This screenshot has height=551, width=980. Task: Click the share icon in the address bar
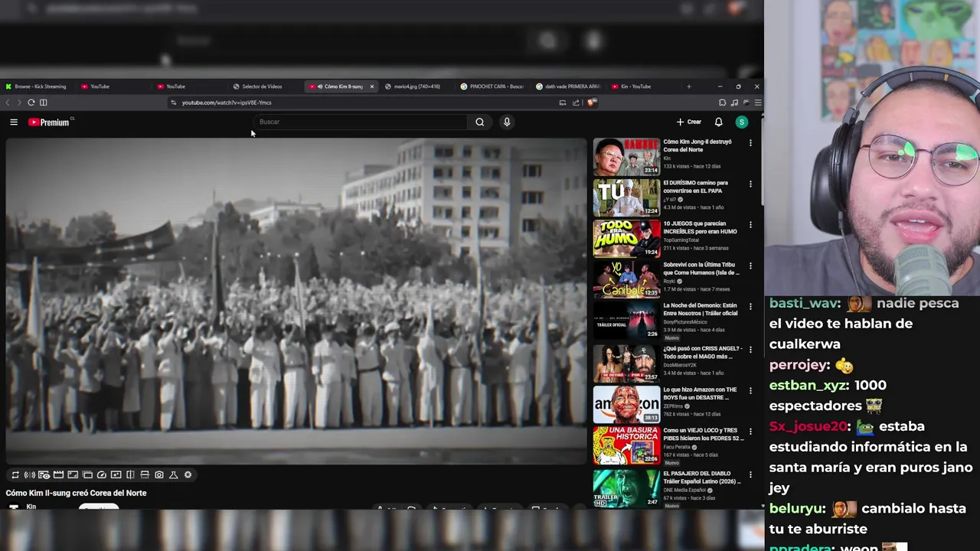click(576, 103)
